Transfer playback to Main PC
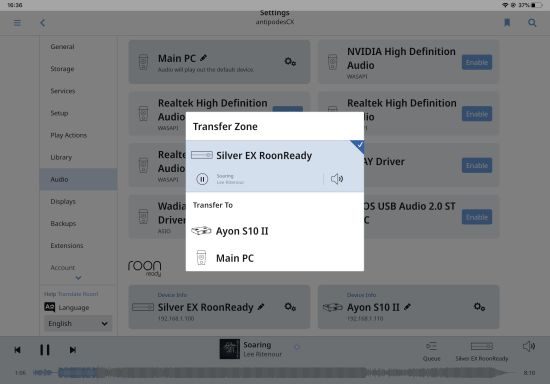This screenshot has width=550, height=384. click(275, 258)
